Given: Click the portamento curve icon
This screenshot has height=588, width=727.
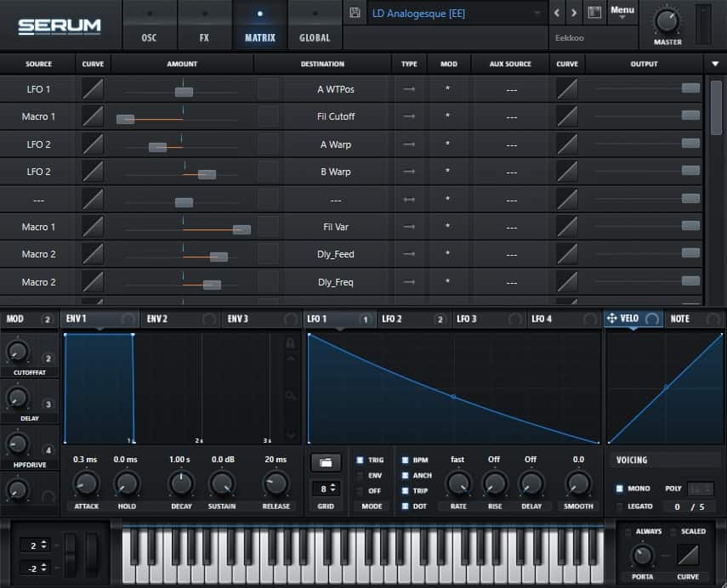Looking at the screenshot, I should pos(688,555).
